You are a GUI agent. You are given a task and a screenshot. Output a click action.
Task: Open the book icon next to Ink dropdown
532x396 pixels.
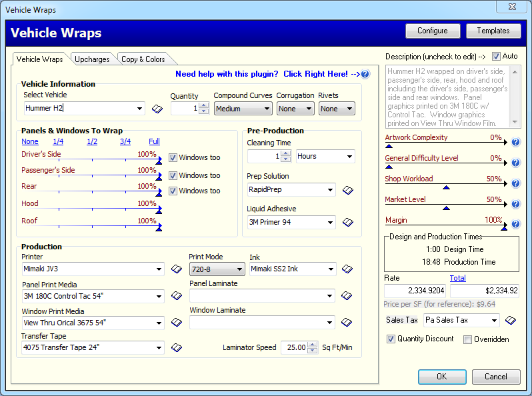click(347, 269)
